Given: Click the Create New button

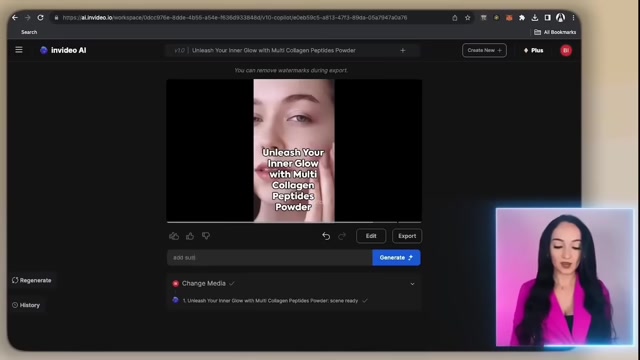Looking at the screenshot, I should 484,50.
